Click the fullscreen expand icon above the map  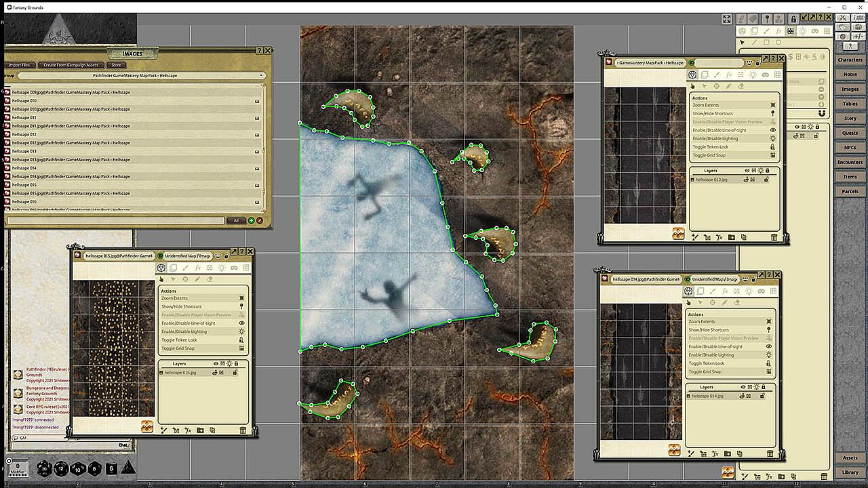point(726,19)
